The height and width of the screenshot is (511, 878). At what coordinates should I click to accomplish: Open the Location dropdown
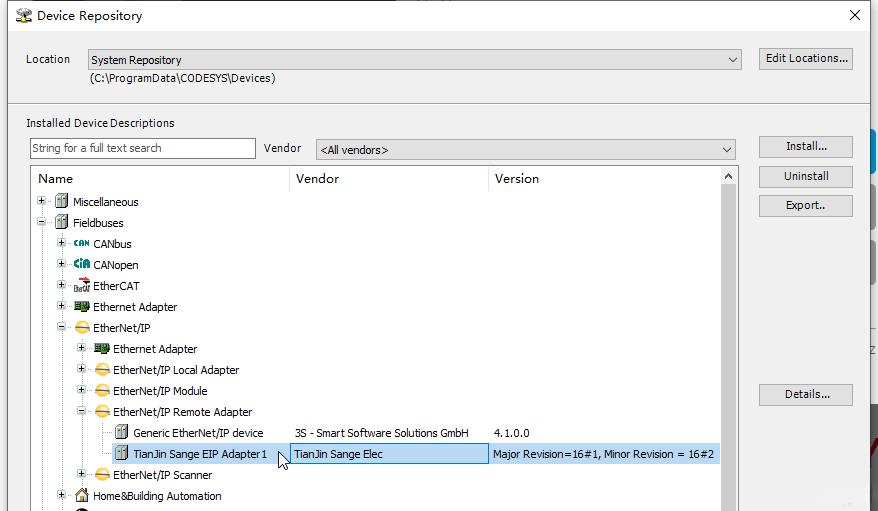(x=732, y=60)
